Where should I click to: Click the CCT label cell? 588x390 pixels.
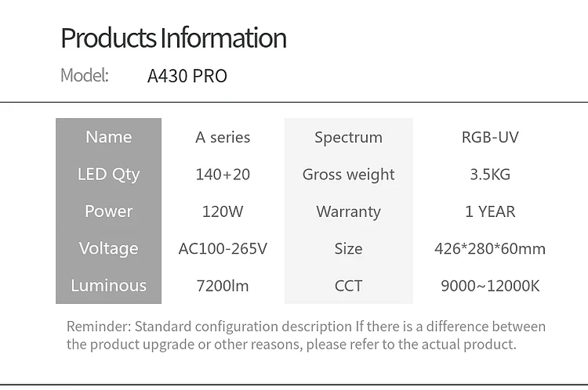pos(348,286)
